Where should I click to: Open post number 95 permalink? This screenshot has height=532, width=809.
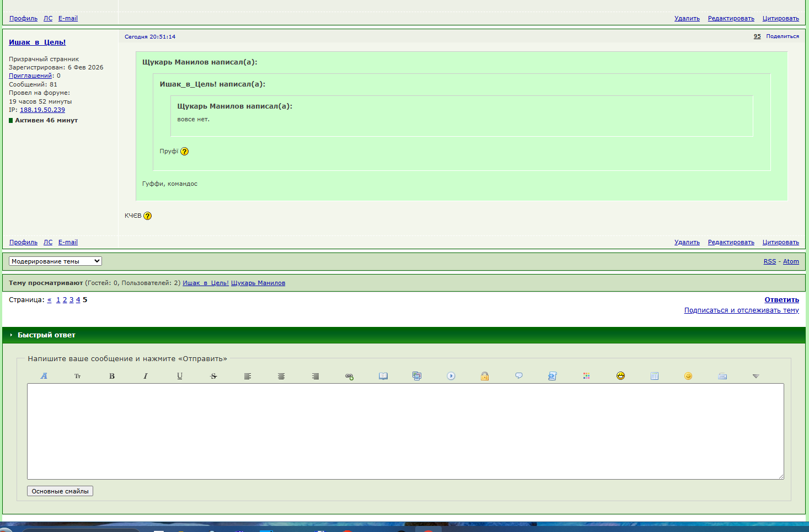point(757,36)
